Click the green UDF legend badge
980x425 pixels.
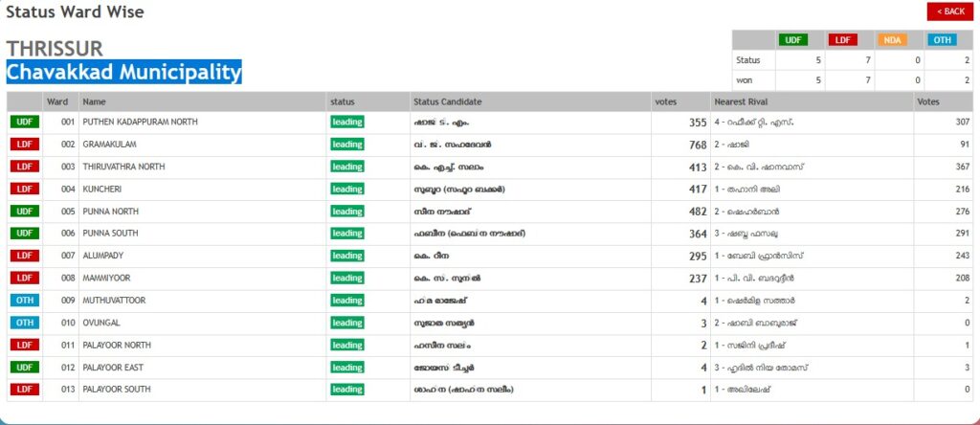(792, 40)
